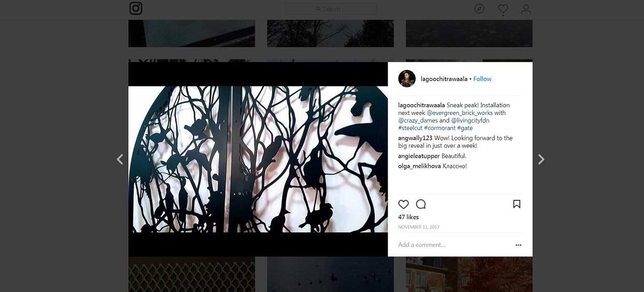
Task: Open the profile person icon
Action: click(x=526, y=9)
